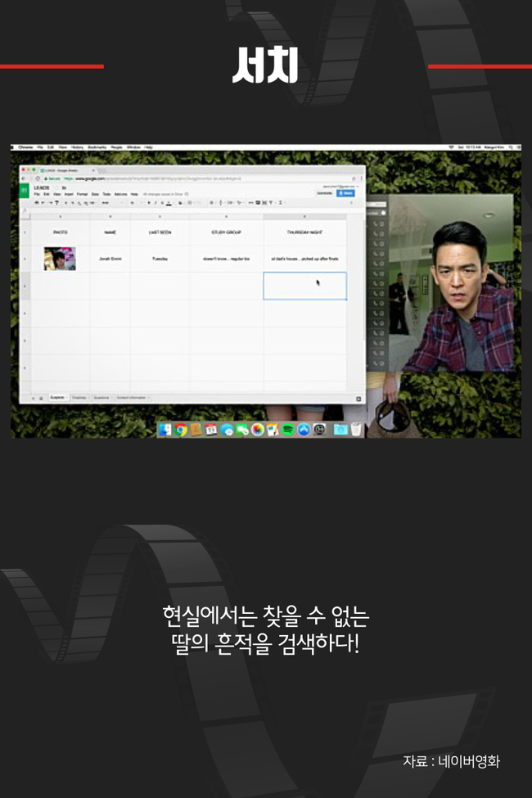The width and height of the screenshot is (532, 798).
Task: Select the LEADS - Google Sheets browser tab
Action: (66, 170)
